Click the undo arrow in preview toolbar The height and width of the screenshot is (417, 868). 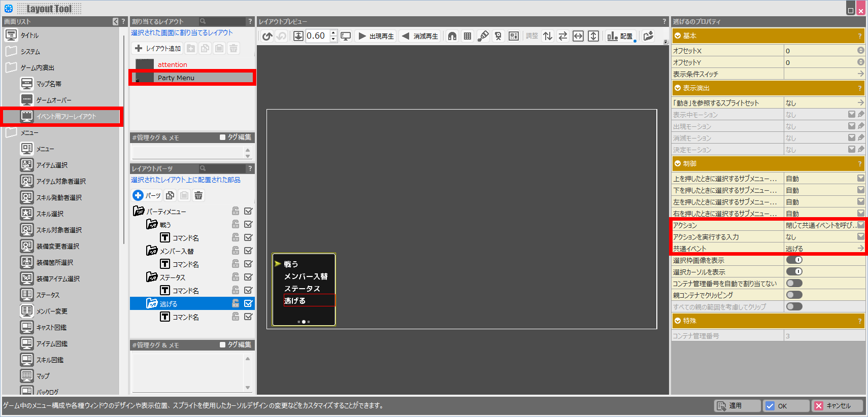pos(267,36)
